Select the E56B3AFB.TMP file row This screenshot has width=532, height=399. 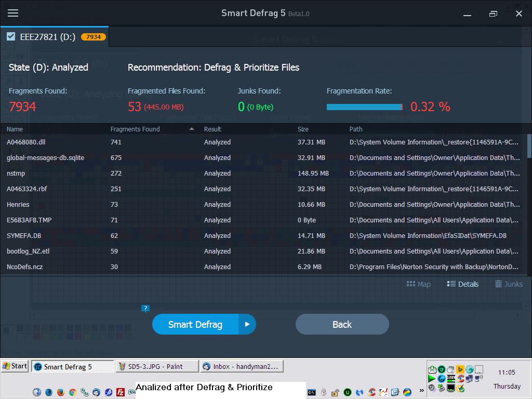tap(263, 220)
